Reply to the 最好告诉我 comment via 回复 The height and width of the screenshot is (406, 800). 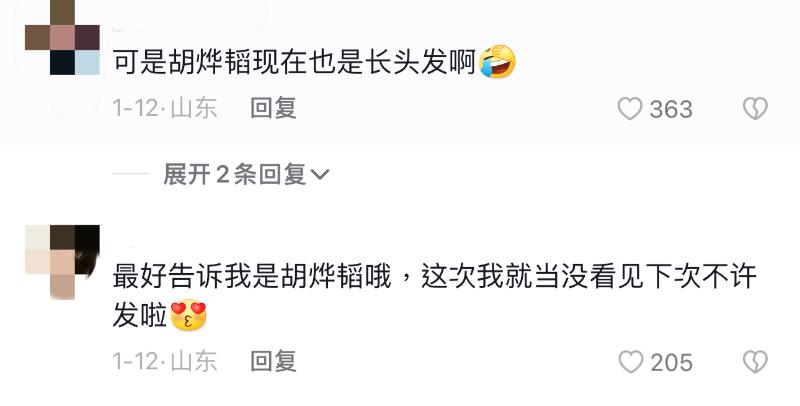click(x=273, y=361)
